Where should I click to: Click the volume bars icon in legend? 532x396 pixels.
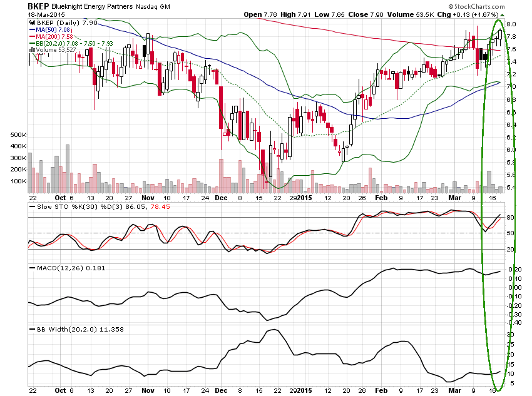pyautogui.click(x=32, y=50)
